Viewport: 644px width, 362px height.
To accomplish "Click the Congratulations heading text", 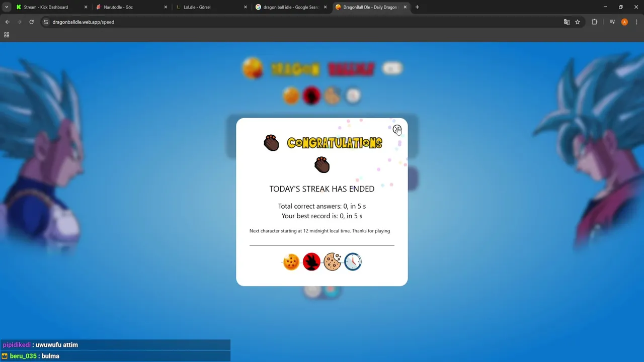I will click(335, 143).
